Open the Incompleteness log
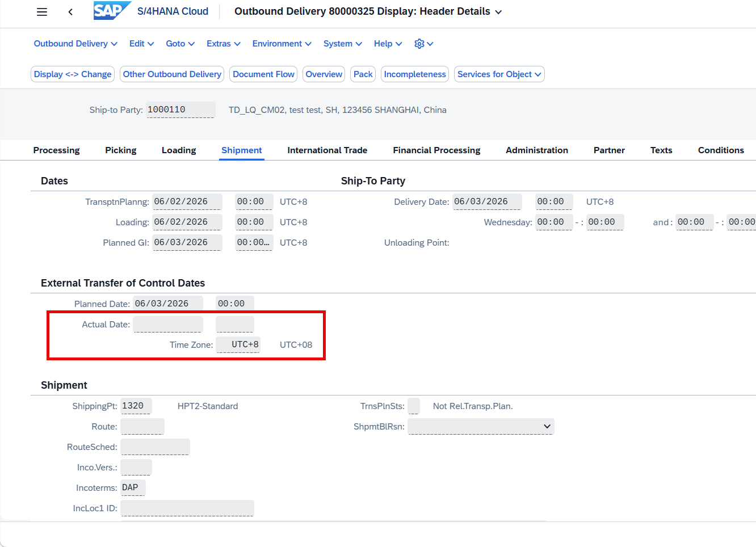Image resolution: width=756 pixels, height=547 pixels. (x=415, y=74)
